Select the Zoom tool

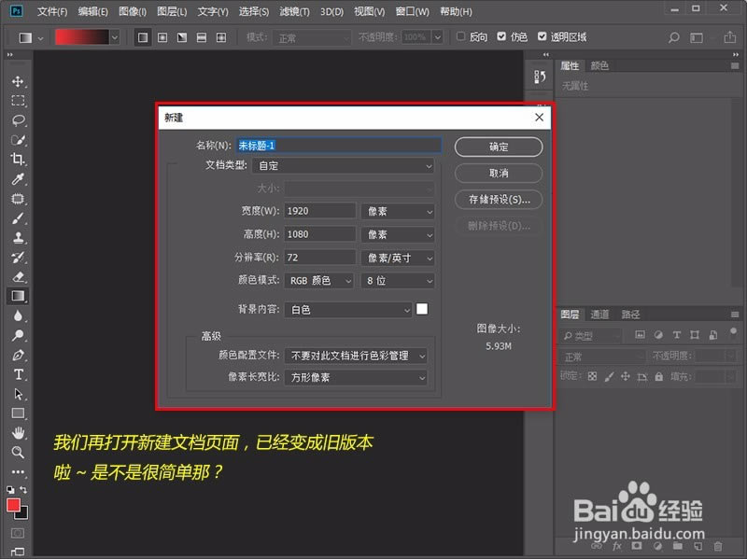[17, 453]
